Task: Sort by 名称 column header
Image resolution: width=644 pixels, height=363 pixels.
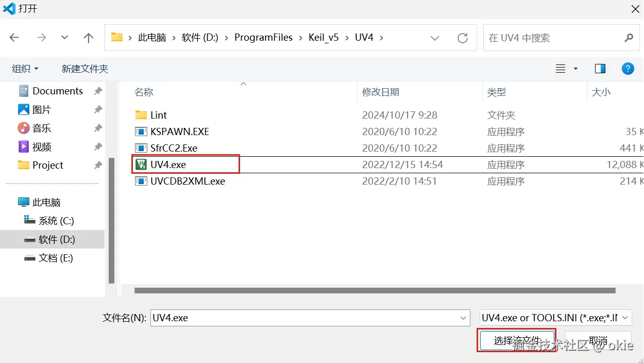Action: [x=144, y=92]
